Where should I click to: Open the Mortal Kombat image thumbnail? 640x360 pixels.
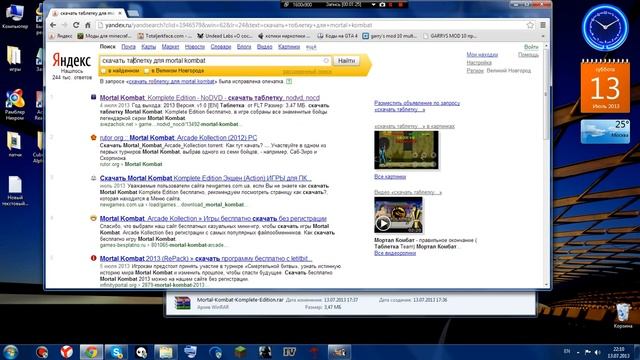point(407,150)
